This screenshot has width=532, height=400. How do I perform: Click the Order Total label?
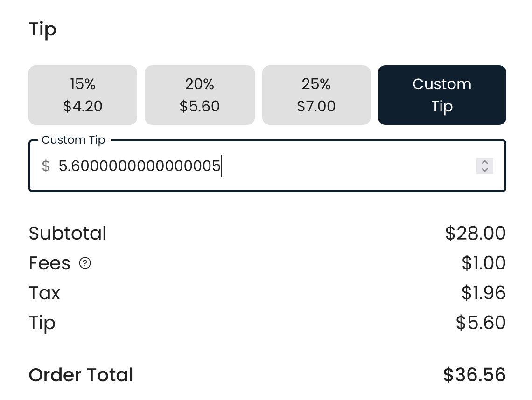tap(81, 375)
